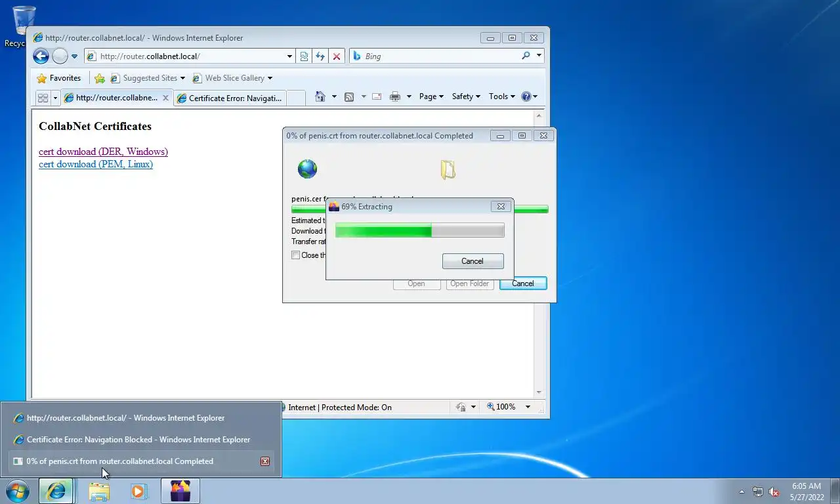
Task: Switch to the Certificate Error tab
Action: click(230, 98)
